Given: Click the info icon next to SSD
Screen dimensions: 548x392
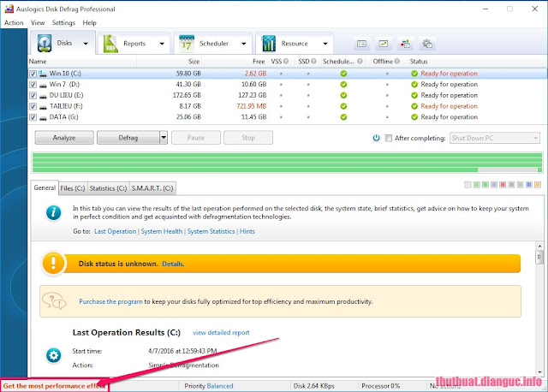Looking at the screenshot, I should tap(313, 61).
